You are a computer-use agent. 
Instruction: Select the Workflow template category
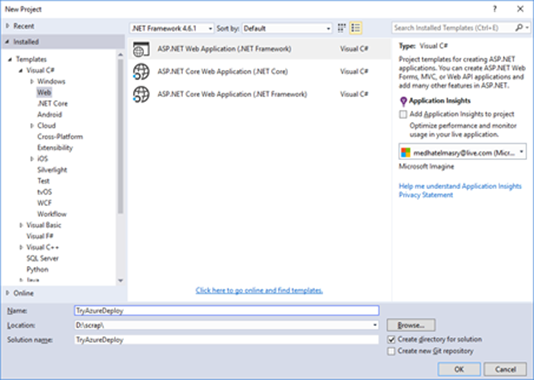coord(52,214)
